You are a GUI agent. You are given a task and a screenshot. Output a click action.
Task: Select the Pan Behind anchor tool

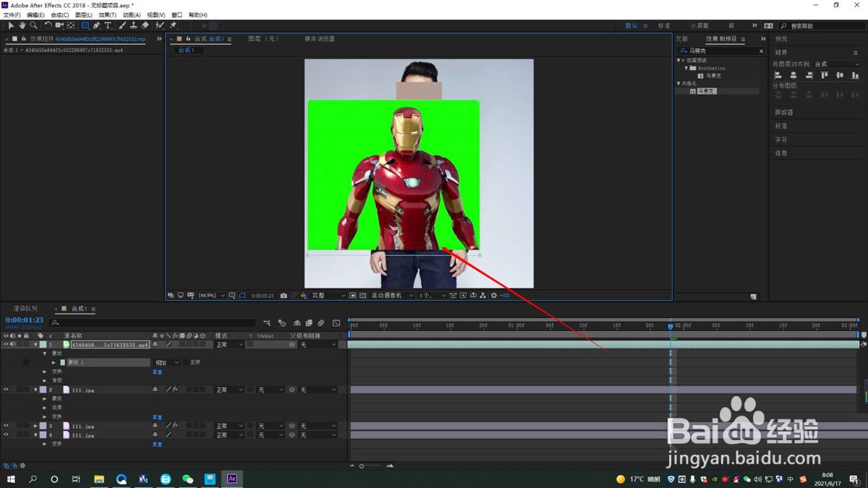tap(71, 25)
